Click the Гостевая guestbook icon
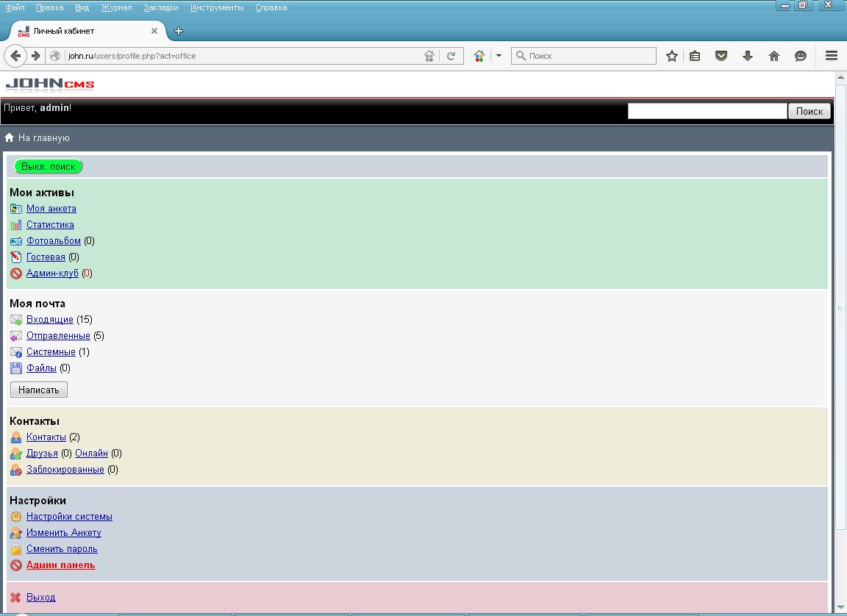This screenshot has height=616, width=847. [x=16, y=257]
